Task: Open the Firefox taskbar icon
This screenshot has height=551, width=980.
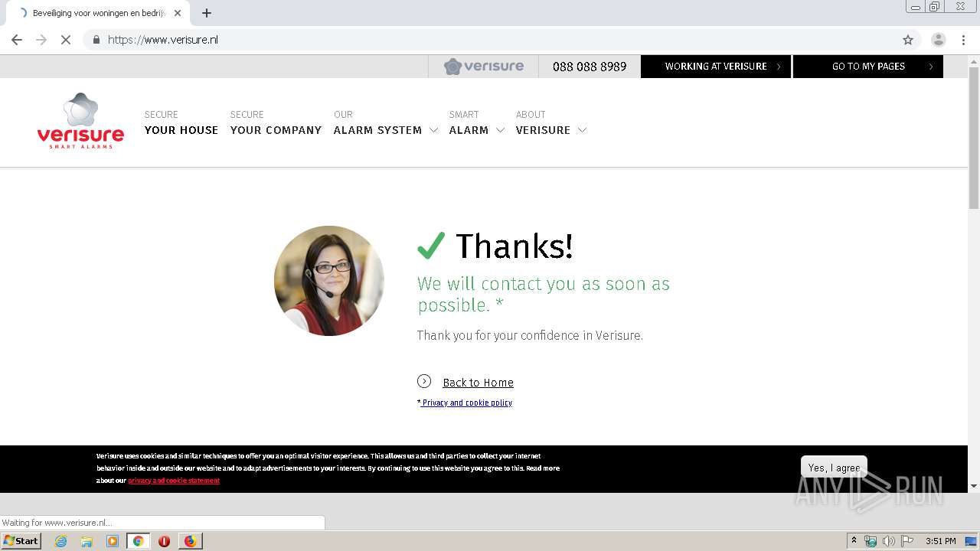Action: [190, 541]
